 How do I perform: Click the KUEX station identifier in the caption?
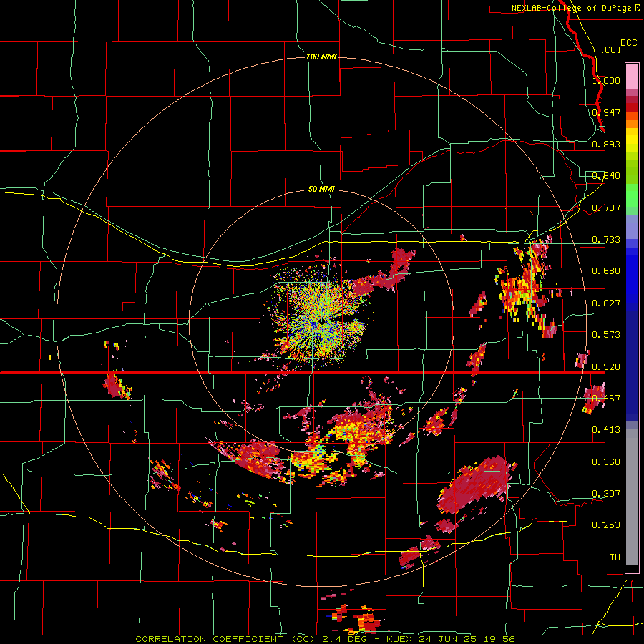click(399, 639)
